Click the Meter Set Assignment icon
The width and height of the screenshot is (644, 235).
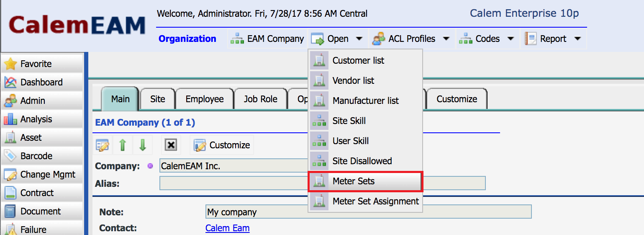(x=319, y=201)
